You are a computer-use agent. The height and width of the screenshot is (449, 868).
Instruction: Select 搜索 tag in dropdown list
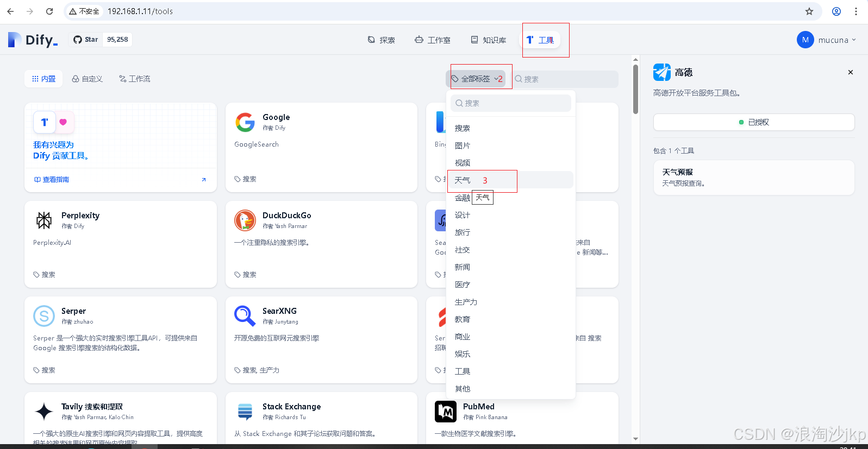click(x=511, y=128)
